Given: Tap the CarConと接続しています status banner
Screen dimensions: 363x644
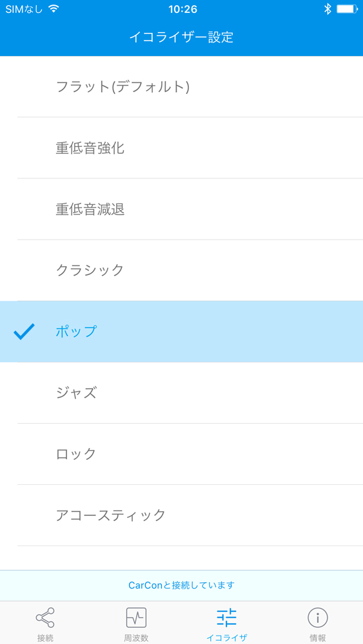Looking at the screenshot, I should tap(181, 585).
